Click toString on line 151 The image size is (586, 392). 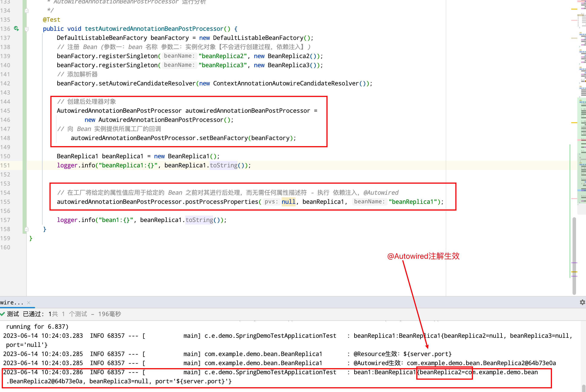point(224,165)
